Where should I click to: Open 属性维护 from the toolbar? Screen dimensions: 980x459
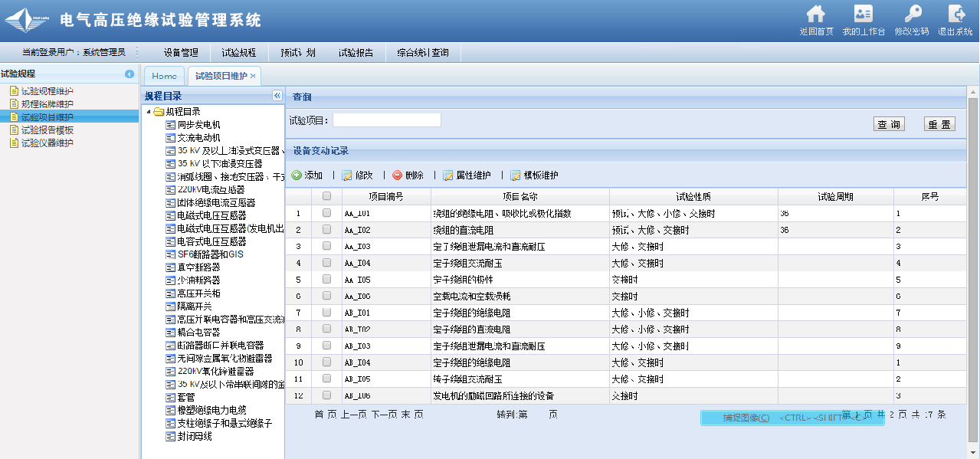coord(448,175)
